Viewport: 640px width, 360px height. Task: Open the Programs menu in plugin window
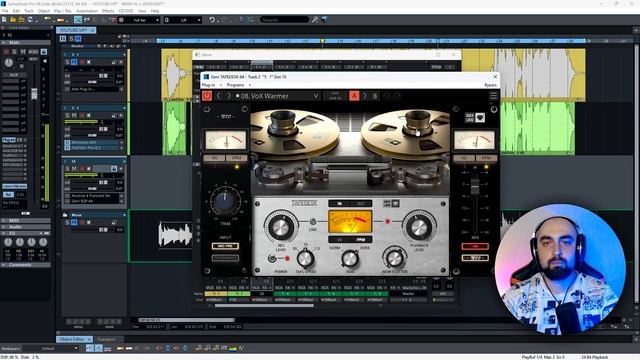click(x=236, y=85)
